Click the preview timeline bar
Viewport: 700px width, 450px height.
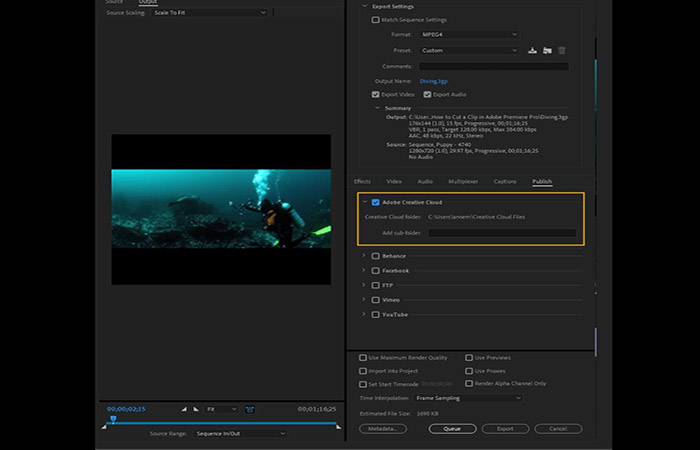(221, 423)
